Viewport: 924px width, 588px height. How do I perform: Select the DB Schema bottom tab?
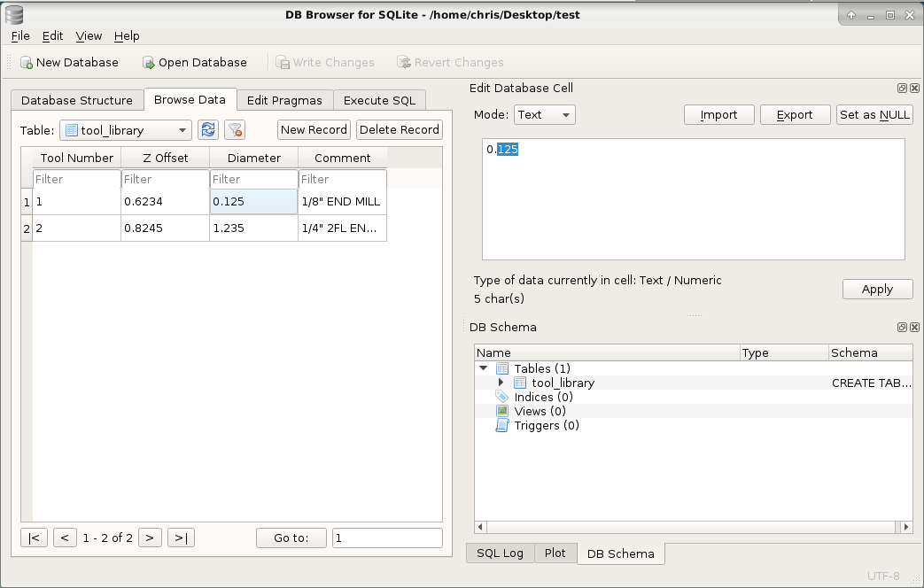click(621, 553)
